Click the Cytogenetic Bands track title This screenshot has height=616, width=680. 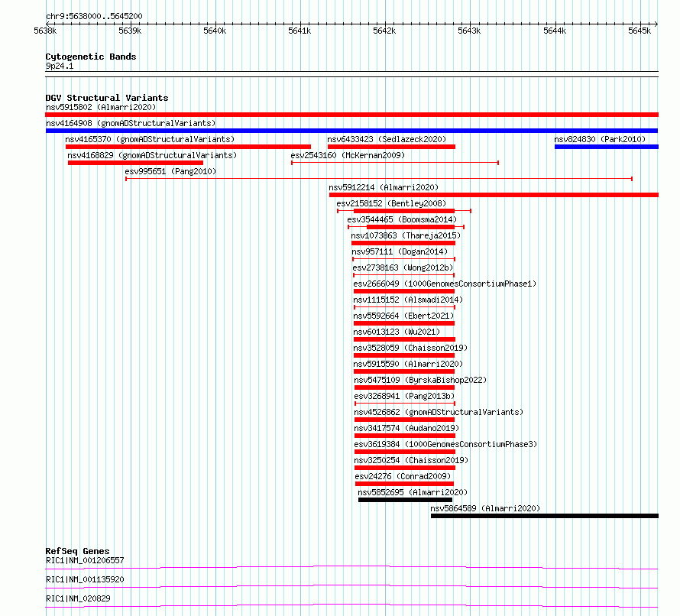pos(91,57)
